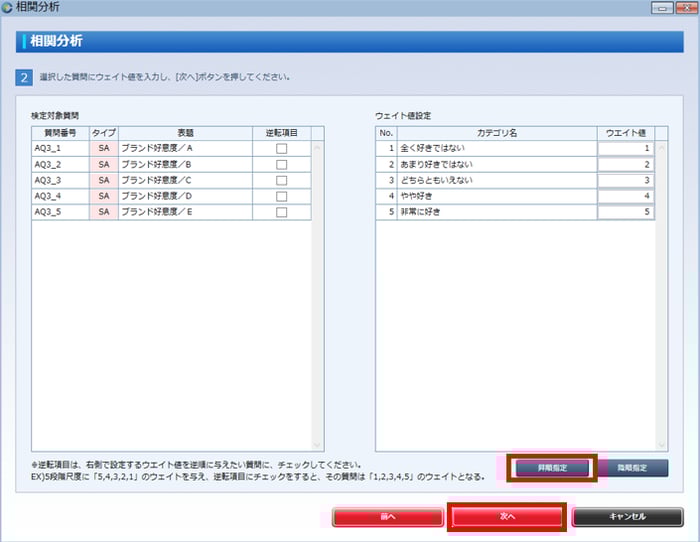Click the 相関分析 app icon in title bar

click(x=9, y=8)
